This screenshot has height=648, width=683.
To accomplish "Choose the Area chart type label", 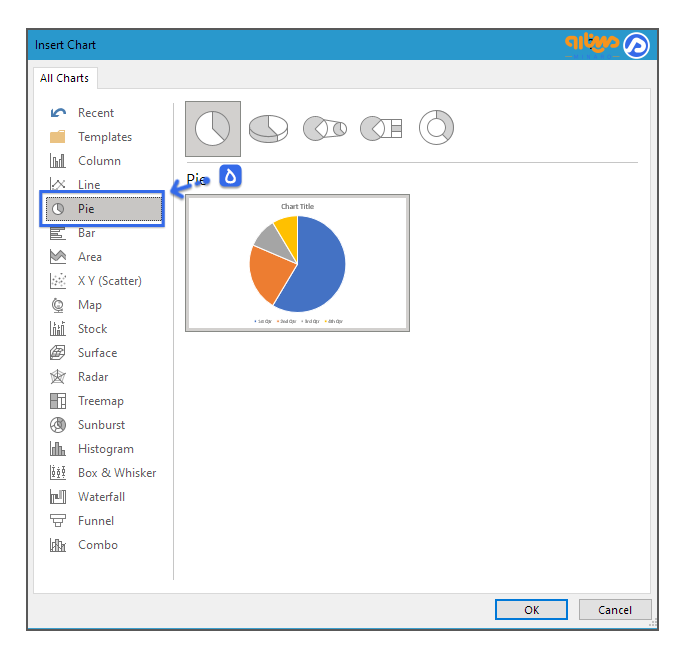I will tap(90, 257).
